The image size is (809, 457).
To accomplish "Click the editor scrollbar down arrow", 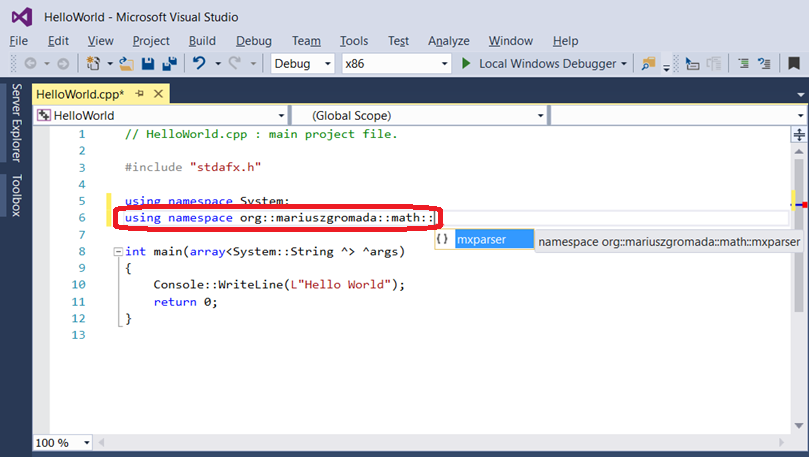I will 799,426.
